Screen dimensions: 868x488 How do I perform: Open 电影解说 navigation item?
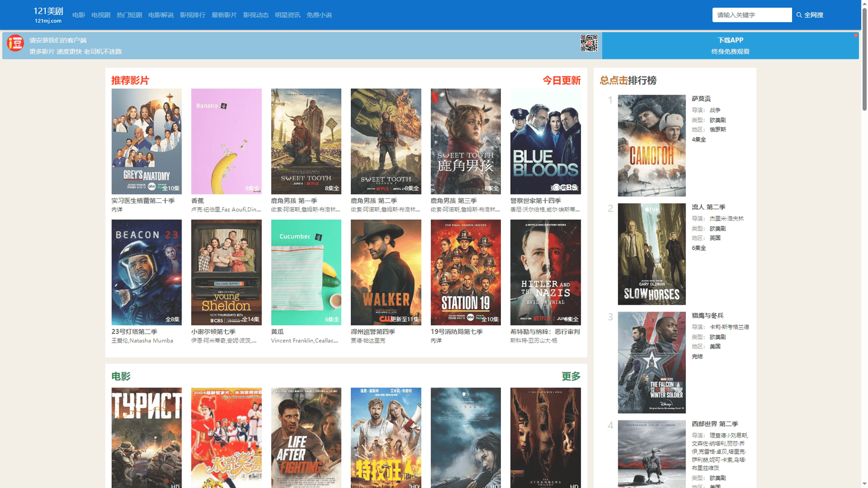point(161,15)
